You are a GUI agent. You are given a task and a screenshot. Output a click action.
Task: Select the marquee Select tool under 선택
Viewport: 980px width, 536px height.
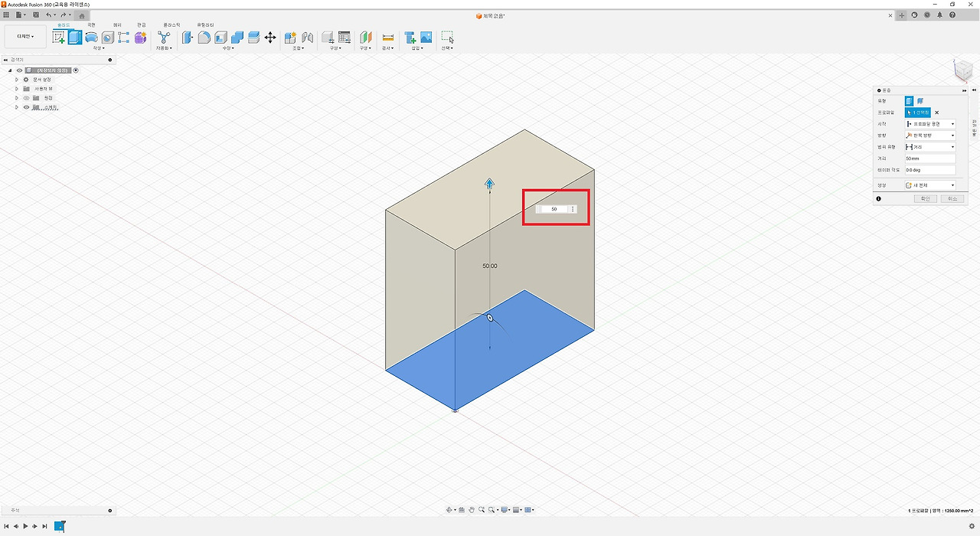click(447, 36)
